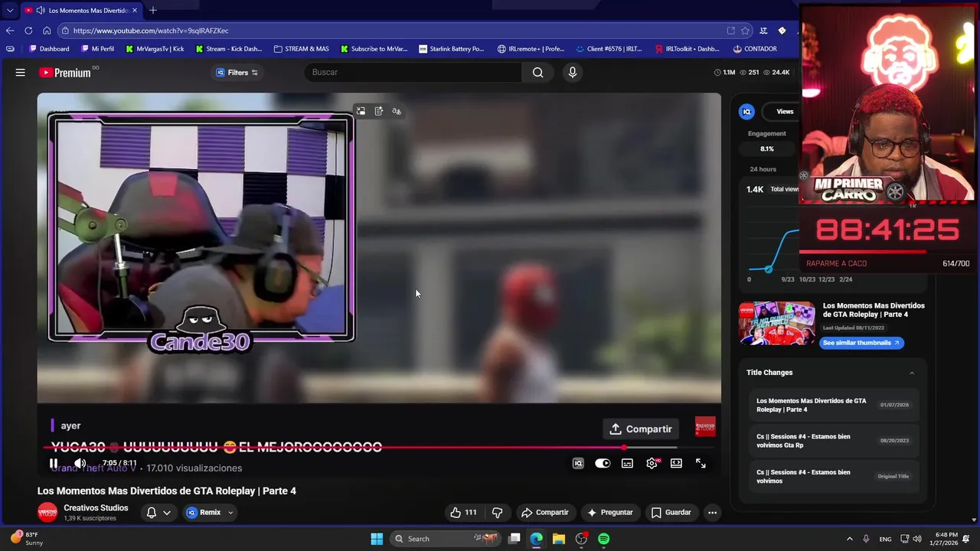The width and height of the screenshot is (980, 551).
Task: Click vidIQ logo in side panel
Action: coord(746,112)
